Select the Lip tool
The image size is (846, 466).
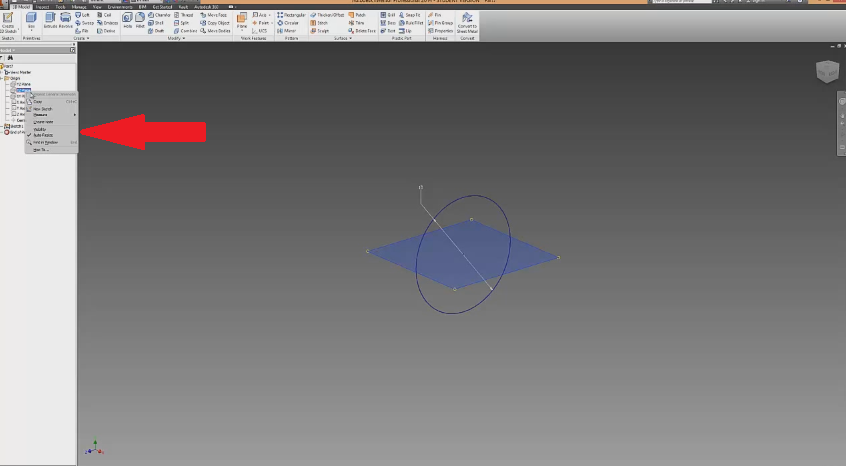click(405, 31)
